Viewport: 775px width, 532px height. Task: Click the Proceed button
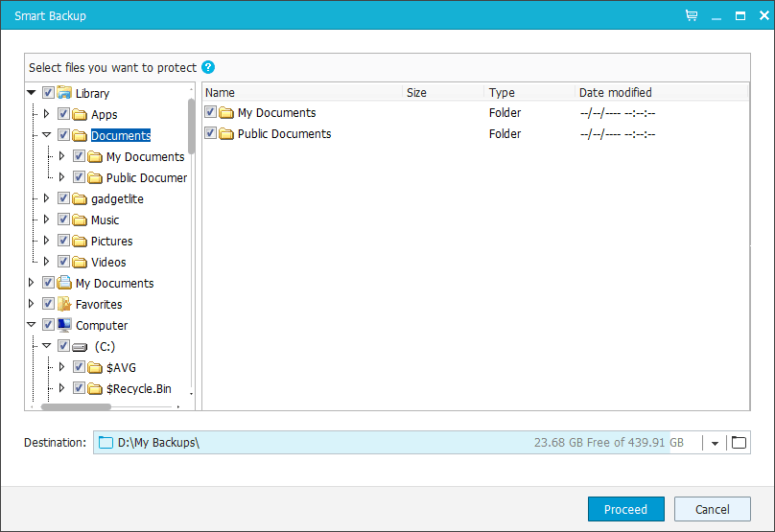pyautogui.click(x=626, y=509)
